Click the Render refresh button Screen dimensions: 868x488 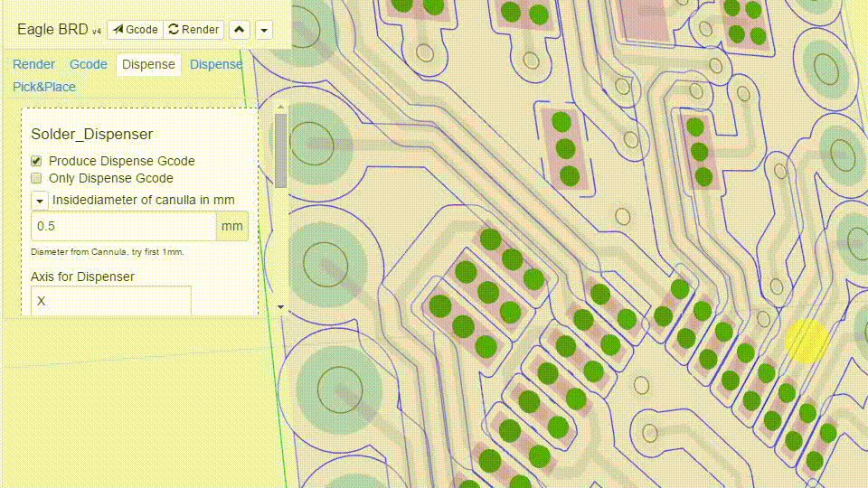click(193, 30)
